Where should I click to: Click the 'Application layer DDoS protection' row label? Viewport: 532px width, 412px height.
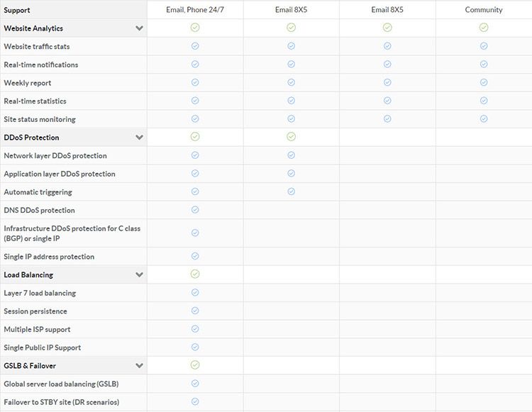point(60,174)
